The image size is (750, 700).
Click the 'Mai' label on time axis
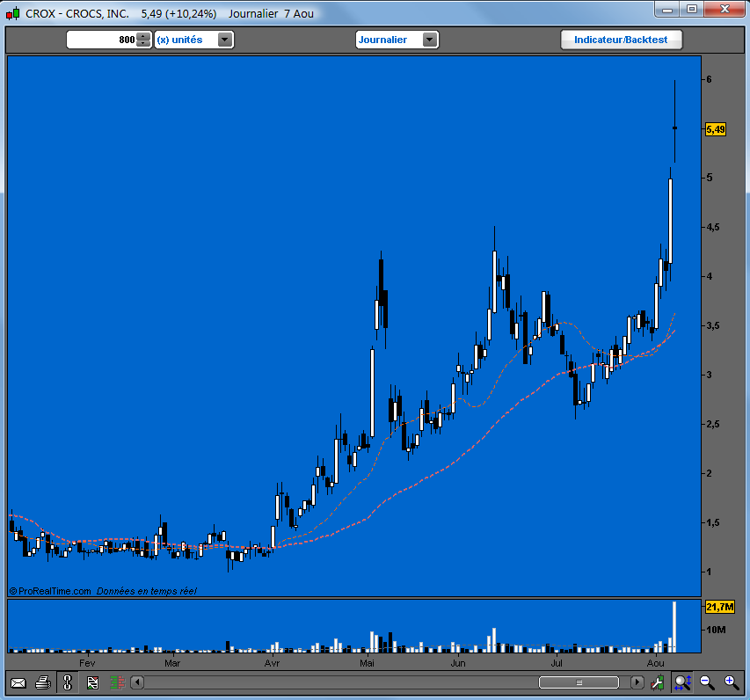click(x=367, y=663)
